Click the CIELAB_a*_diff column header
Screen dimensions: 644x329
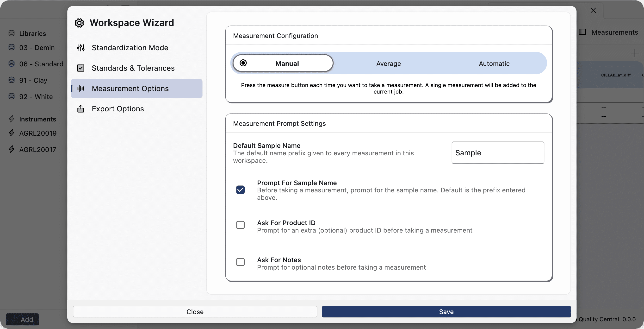616,75
